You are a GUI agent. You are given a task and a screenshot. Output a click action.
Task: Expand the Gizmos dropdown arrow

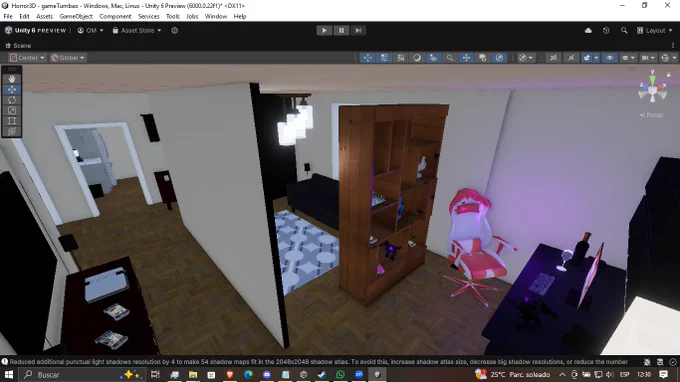[674, 58]
